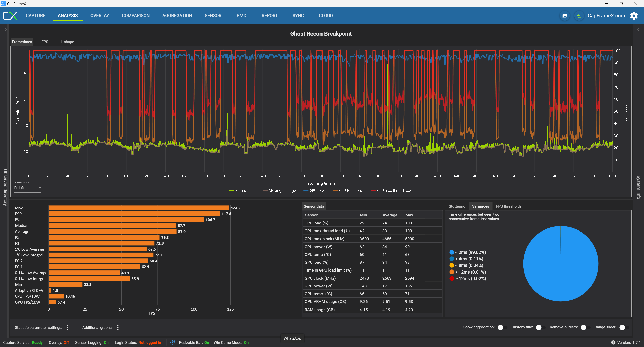Open Statistic parameter settings three-dot menu
The height and width of the screenshot is (347, 644).
coord(67,327)
